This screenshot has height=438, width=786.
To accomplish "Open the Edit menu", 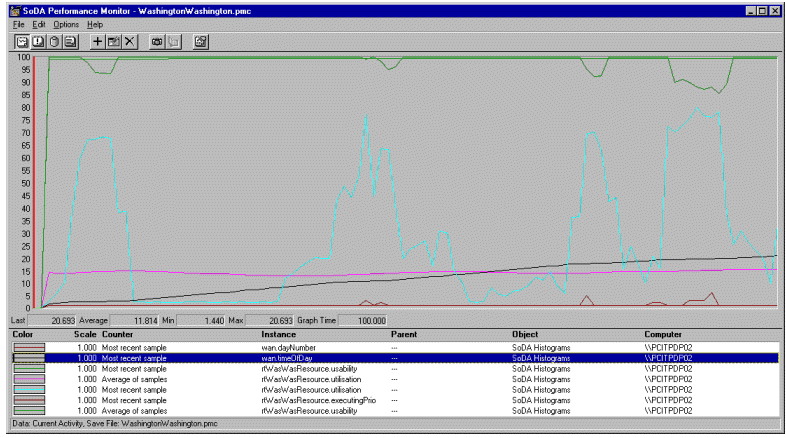I will point(39,24).
